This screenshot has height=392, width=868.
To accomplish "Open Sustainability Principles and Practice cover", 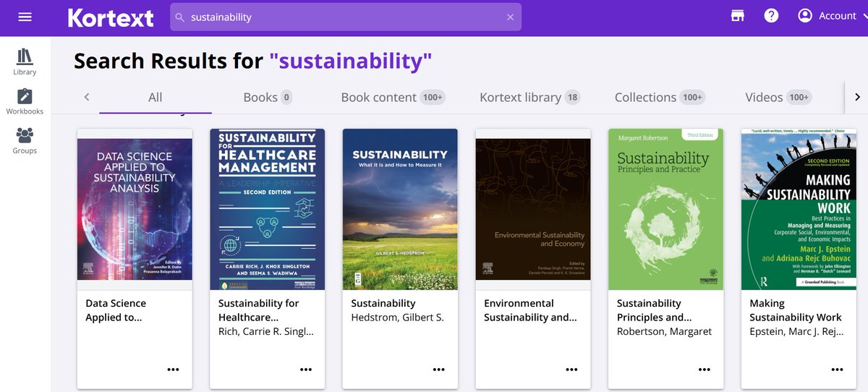I will (x=666, y=210).
